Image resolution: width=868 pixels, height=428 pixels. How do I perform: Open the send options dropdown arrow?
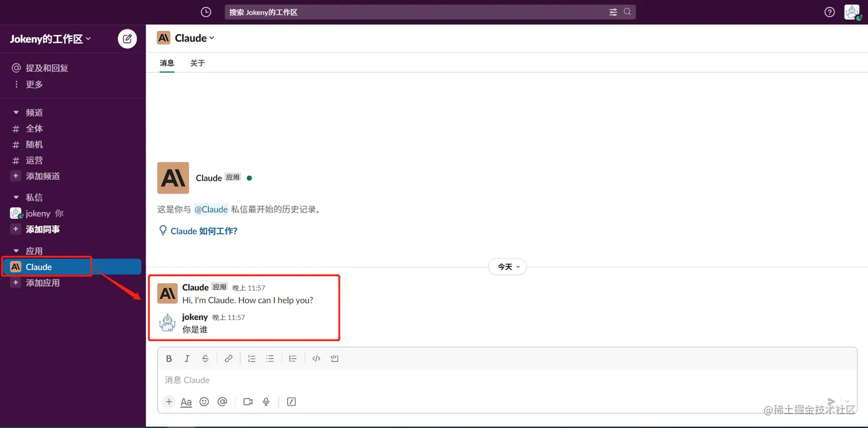click(x=847, y=402)
